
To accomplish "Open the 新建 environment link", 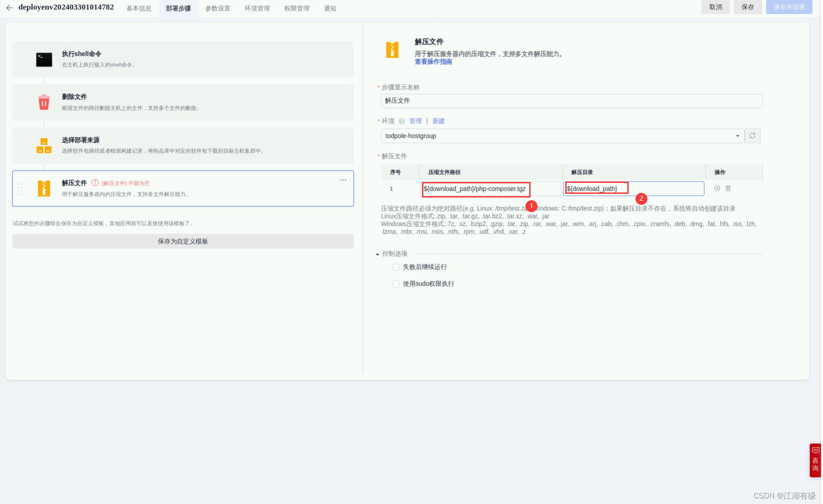I will coord(438,121).
